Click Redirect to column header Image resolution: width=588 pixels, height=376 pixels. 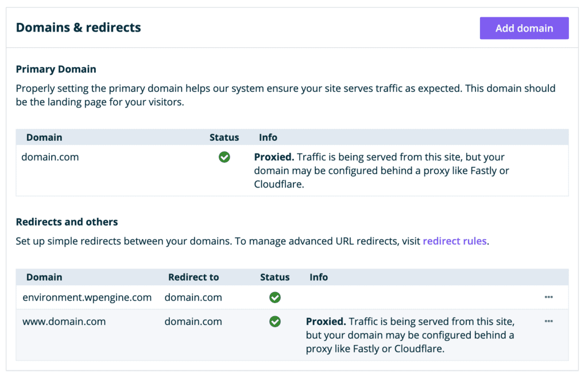(x=194, y=277)
